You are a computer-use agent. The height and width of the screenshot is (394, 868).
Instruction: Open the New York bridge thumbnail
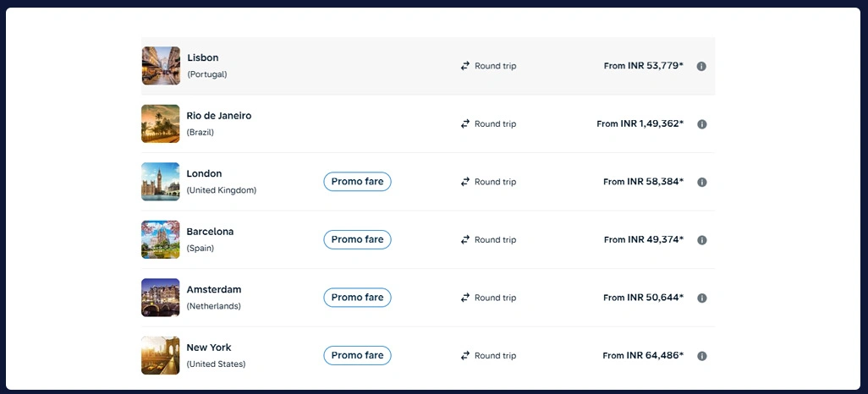pyautogui.click(x=161, y=355)
